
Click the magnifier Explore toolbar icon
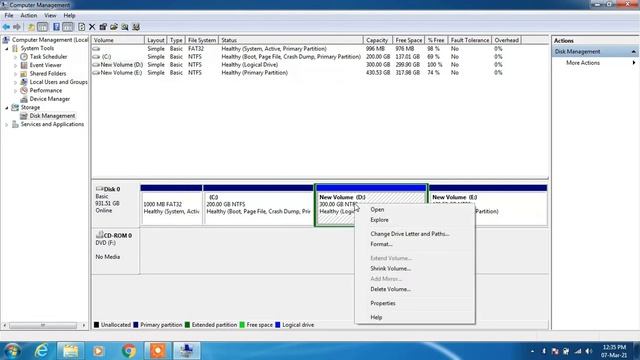(x=125, y=27)
